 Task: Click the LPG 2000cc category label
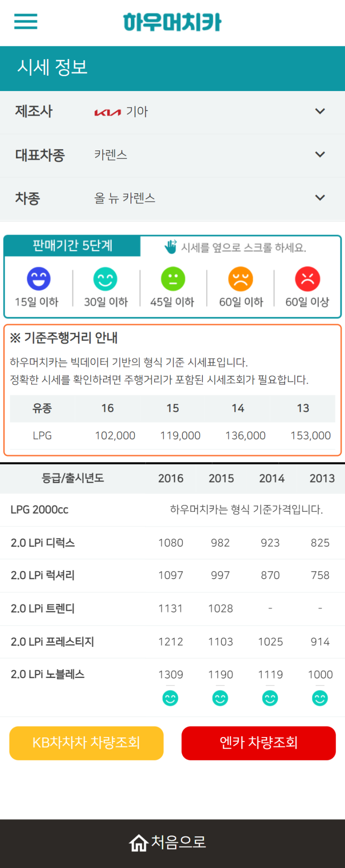tap(39, 510)
